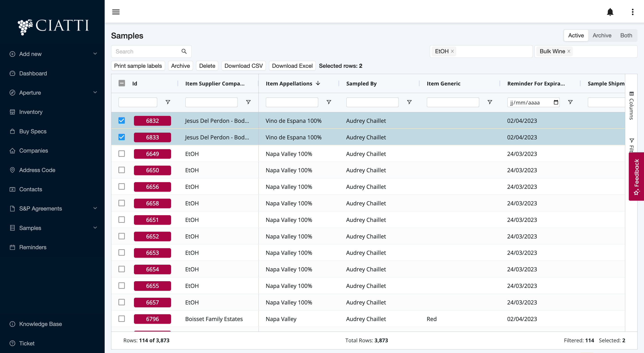The width and height of the screenshot is (644, 353).
Task: Open the calendar date picker icon
Action: pos(556,102)
